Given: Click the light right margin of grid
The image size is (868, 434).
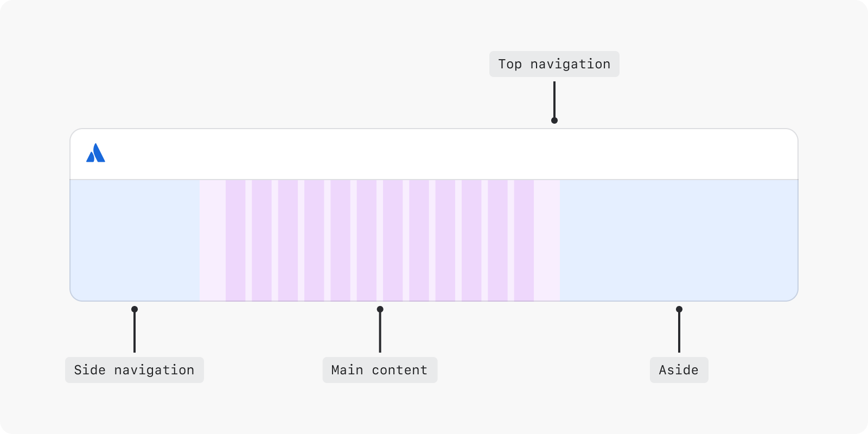Looking at the screenshot, I should coord(547,240).
